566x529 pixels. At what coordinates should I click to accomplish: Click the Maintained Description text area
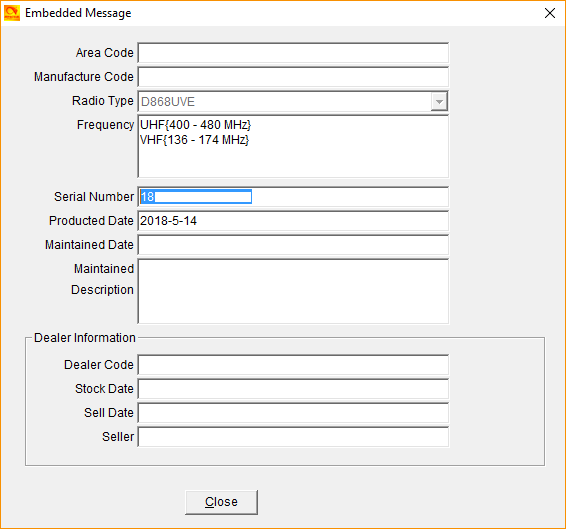(x=293, y=291)
